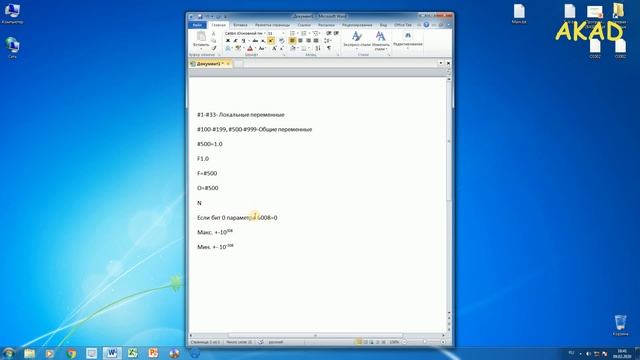
Task: Click the page count status entry
Action: click(x=205, y=342)
